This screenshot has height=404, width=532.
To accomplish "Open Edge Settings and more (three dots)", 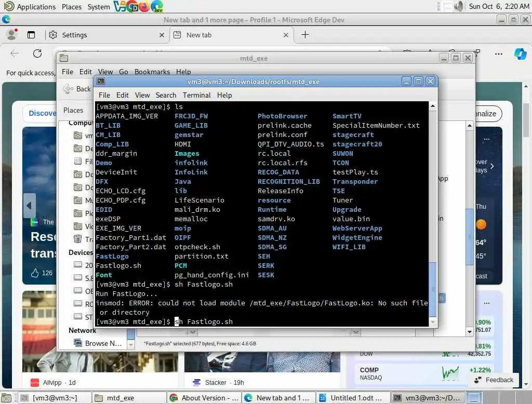I will pos(498,53).
